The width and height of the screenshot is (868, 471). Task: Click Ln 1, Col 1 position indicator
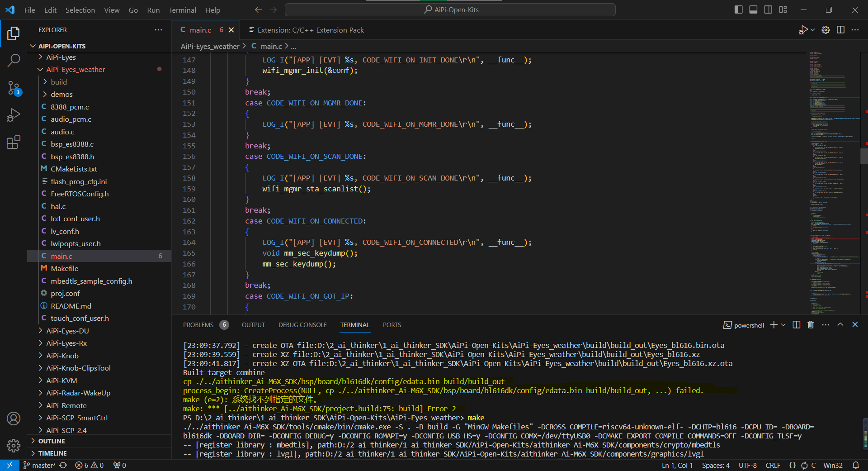click(677, 465)
